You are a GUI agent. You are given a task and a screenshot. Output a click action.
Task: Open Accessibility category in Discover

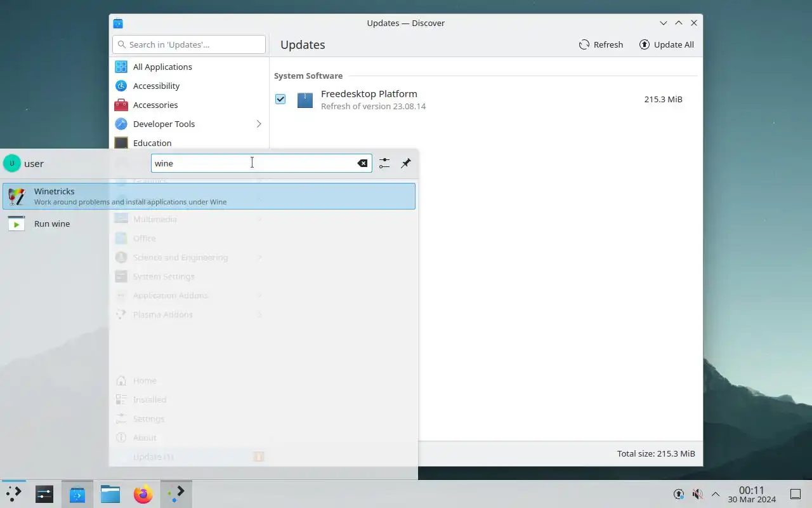(189, 86)
